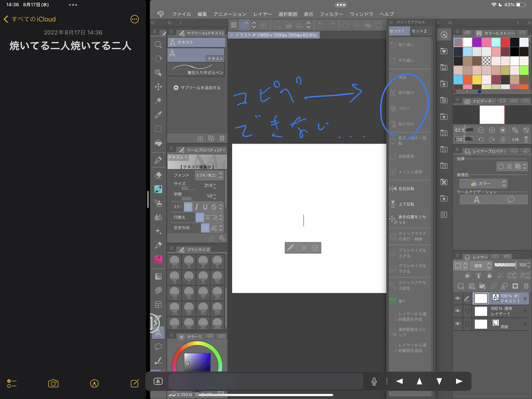The height and width of the screenshot is (399, 532).
Task: Open the 表現色 カラー dropdown
Action: click(485, 183)
